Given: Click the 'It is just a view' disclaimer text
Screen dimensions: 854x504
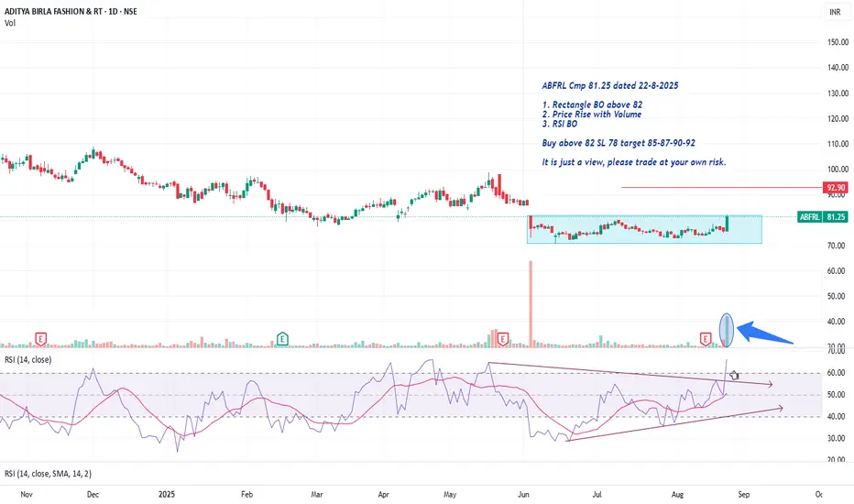Looking at the screenshot, I should coord(634,162).
